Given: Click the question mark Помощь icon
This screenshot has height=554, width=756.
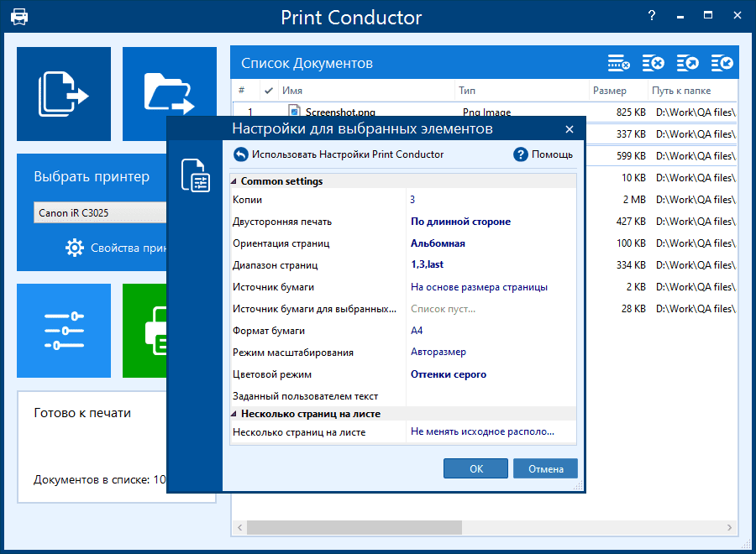Looking at the screenshot, I should point(521,154).
